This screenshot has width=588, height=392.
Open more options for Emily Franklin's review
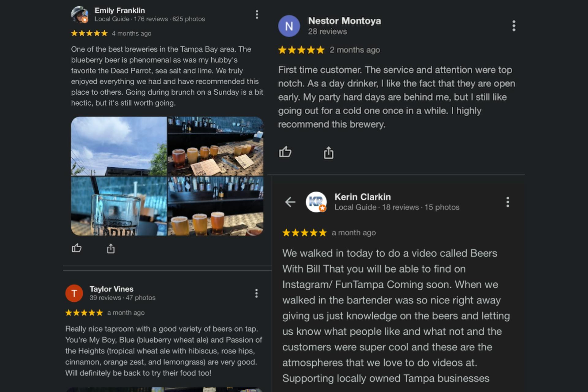tap(257, 14)
